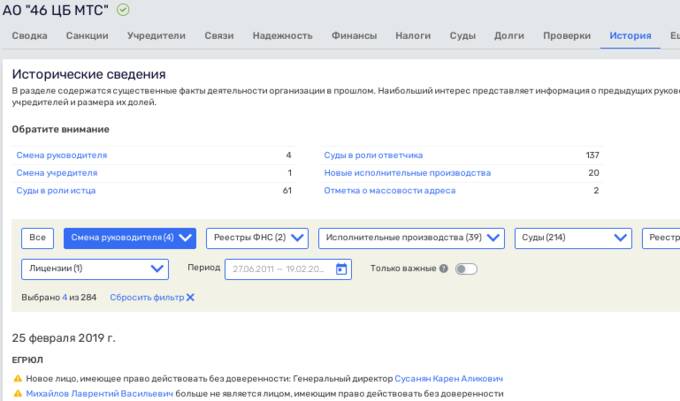Click warning icon beside Михайлов entry

[x=18, y=394]
